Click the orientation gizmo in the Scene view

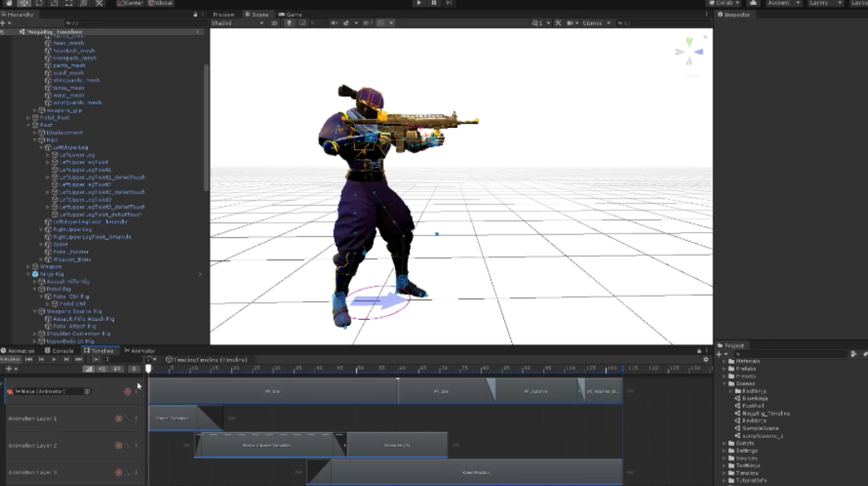click(x=689, y=52)
